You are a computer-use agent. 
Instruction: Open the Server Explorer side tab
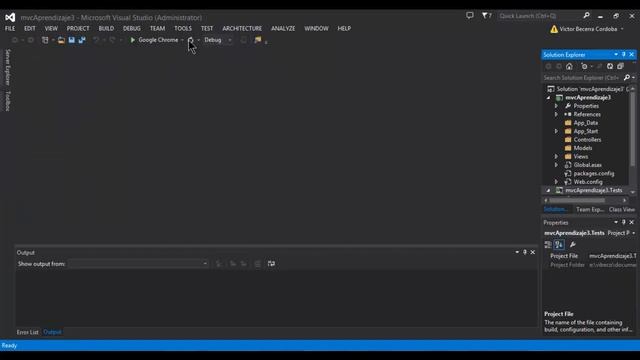7,67
